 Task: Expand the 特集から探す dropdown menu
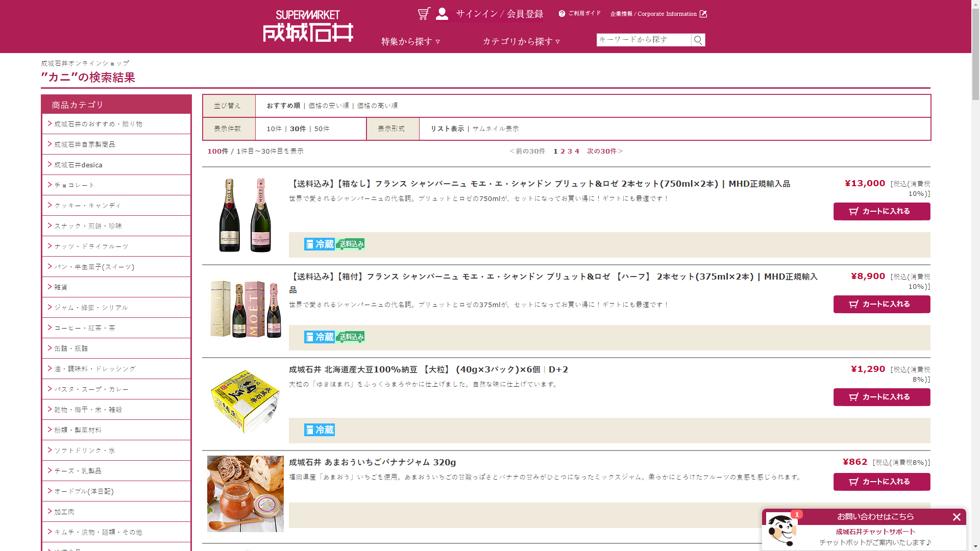[x=410, y=41]
